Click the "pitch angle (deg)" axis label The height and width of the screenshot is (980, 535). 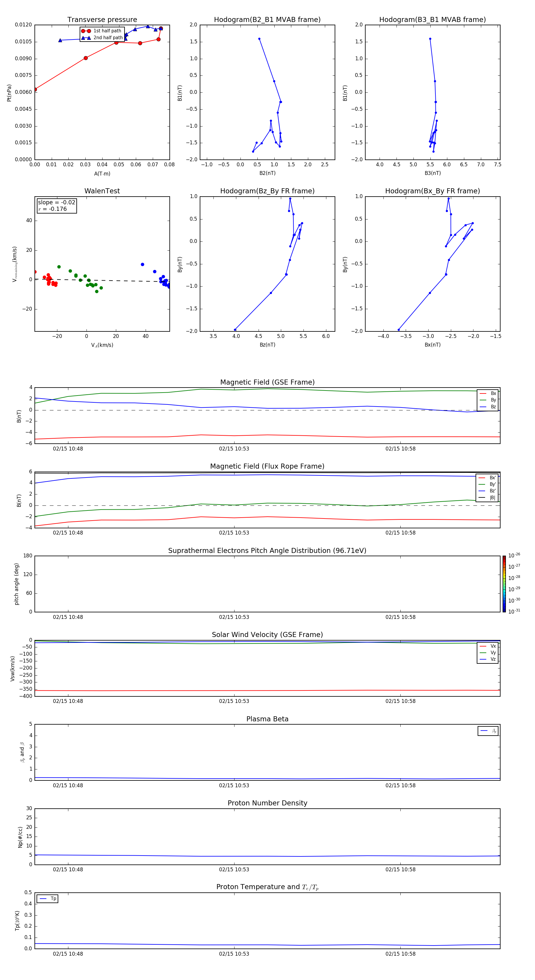point(16,584)
